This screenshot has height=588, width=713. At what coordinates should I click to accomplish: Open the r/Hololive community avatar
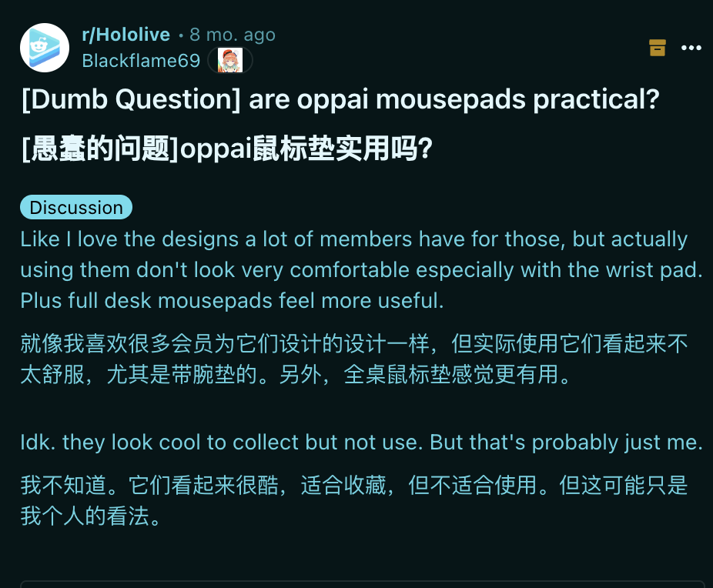click(x=45, y=48)
